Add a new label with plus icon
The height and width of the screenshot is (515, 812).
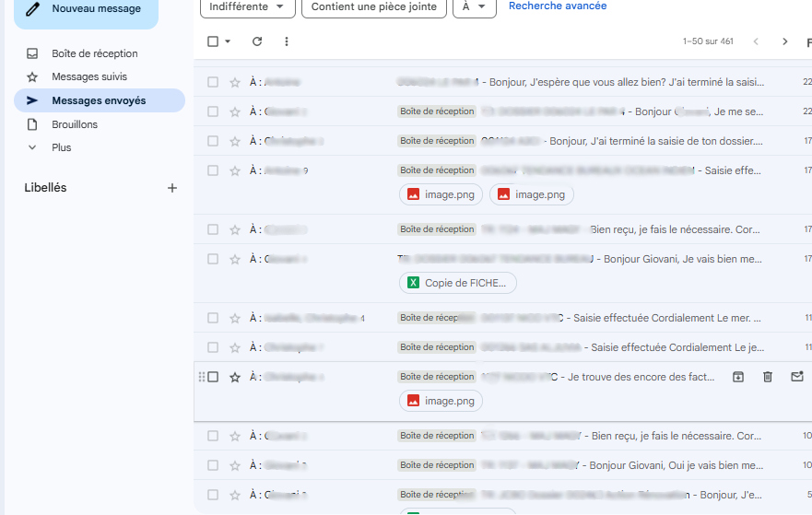point(172,188)
